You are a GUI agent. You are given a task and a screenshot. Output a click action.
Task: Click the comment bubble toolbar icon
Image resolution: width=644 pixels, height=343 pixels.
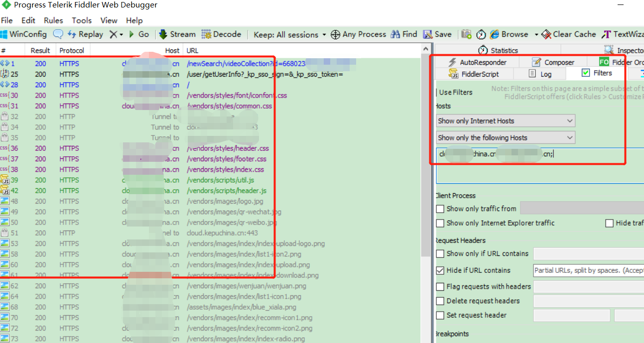(x=58, y=34)
